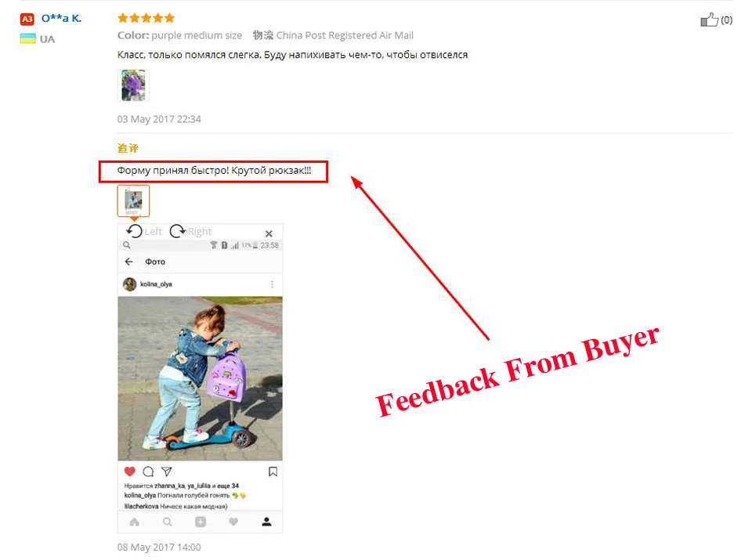
Task: Open the purple backpack review thumbnail
Action: tap(133, 85)
